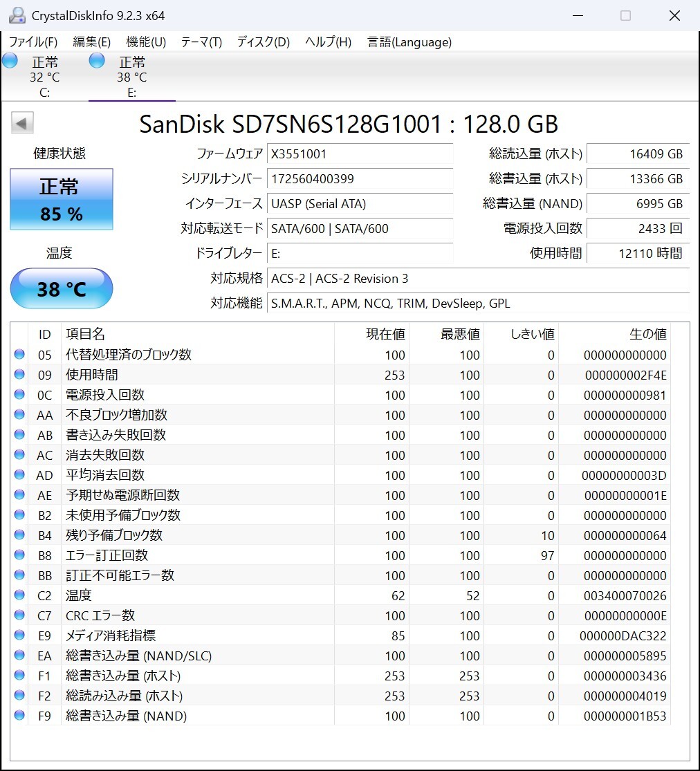Close the CrystalDiskInfo window

(675, 16)
